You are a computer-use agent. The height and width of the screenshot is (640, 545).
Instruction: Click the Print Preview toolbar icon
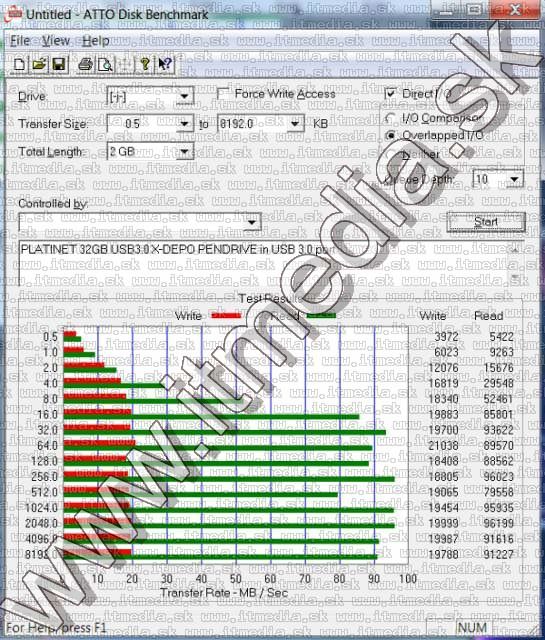[106, 64]
